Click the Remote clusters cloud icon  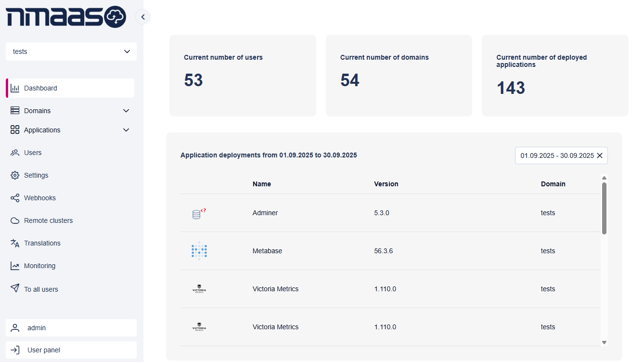15,220
